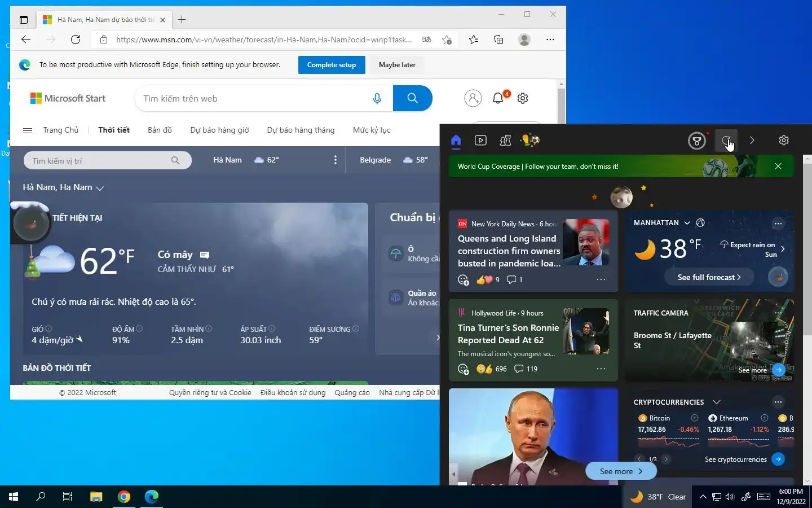Add a reaction to Queens and Long Island article
Screen dimensions: 812x508
click(464, 280)
